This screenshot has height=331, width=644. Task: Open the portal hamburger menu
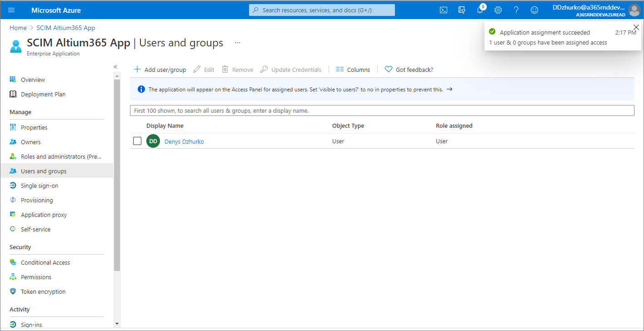[11, 10]
